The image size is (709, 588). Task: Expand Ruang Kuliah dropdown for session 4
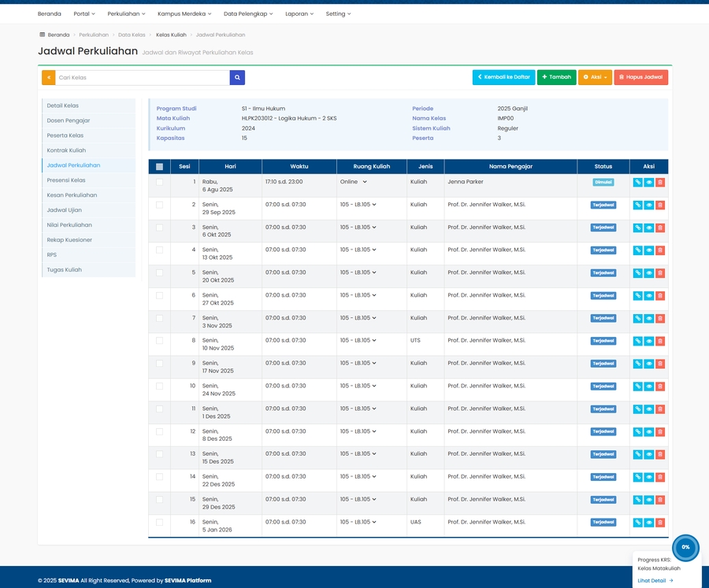click(358, 250)
